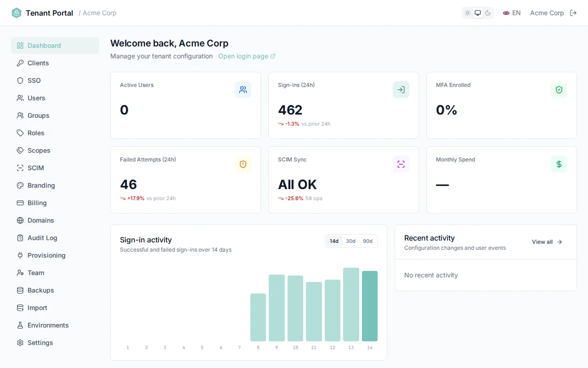This screenshot has width=588, height=368.
Task: Click the Team sidebar icon
Action: point(20,273)
